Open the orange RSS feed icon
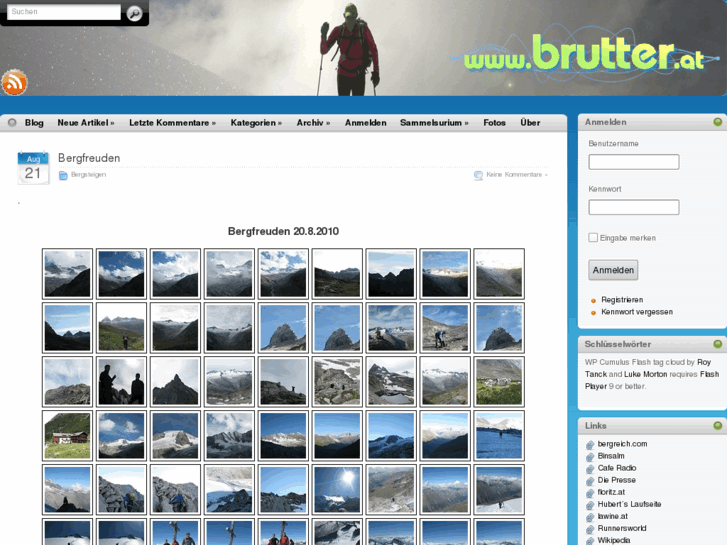 pos(14,83)
